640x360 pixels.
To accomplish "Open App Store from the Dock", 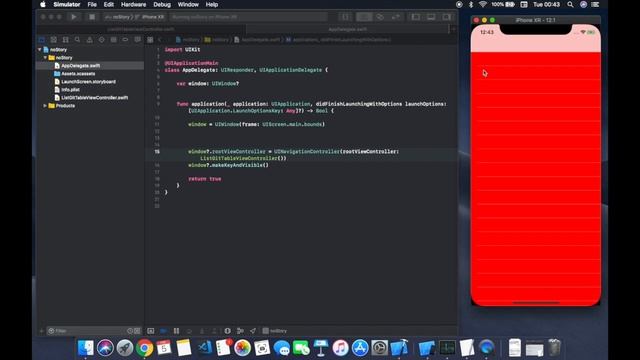I will [360, 348].
